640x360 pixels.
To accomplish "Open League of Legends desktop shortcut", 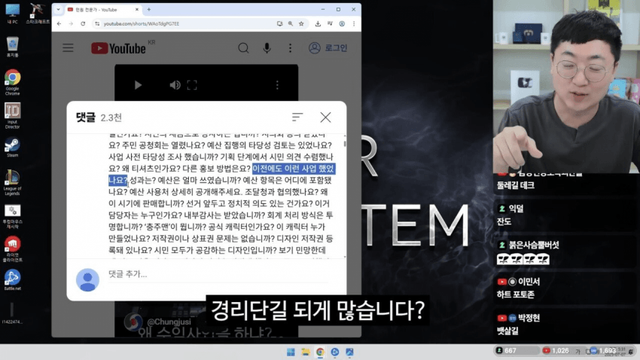I will click(x=13, y=182).
